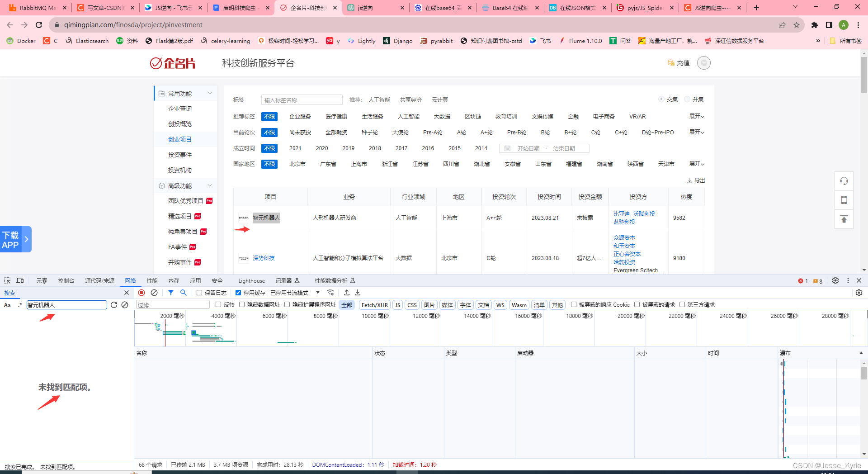Toggle device toolbar icon in DevTools
This screenshot has width=868, height=474.
pos(20,280)
